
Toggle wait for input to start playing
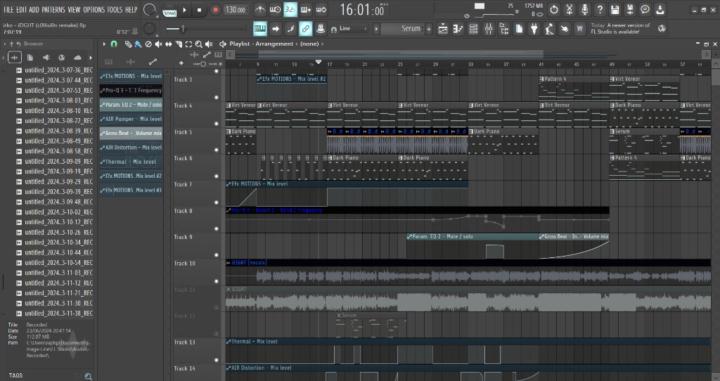(275, 10)
